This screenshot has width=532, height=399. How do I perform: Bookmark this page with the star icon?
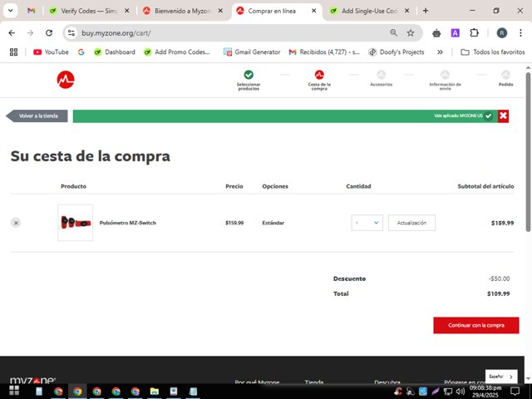point(411,33)
